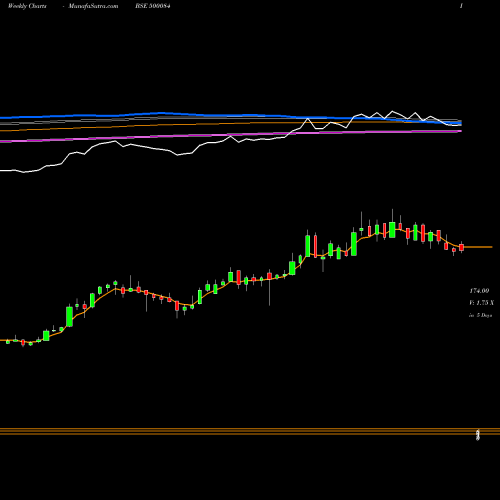The height and width of the screenshot is (500, 500).
Task: Click the 'MunafaSutra.com' label in header
Action: [x=93, y=6]
